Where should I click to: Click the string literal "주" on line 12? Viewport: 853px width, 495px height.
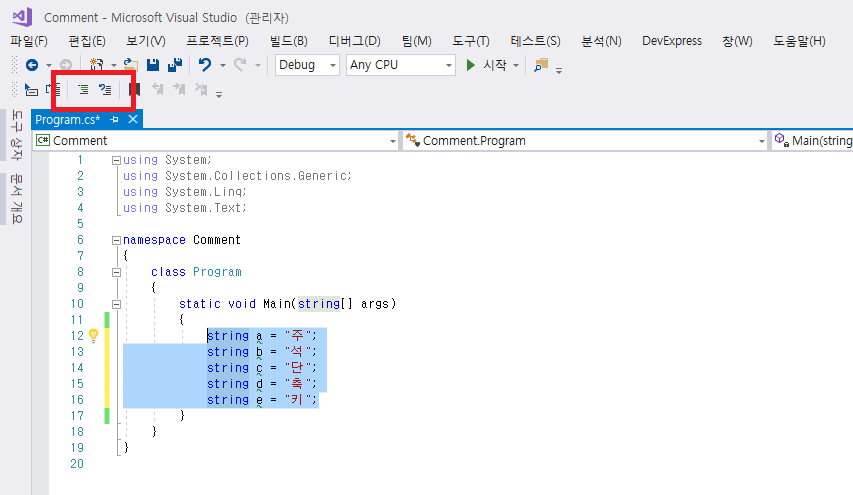(x=297, y=336)
